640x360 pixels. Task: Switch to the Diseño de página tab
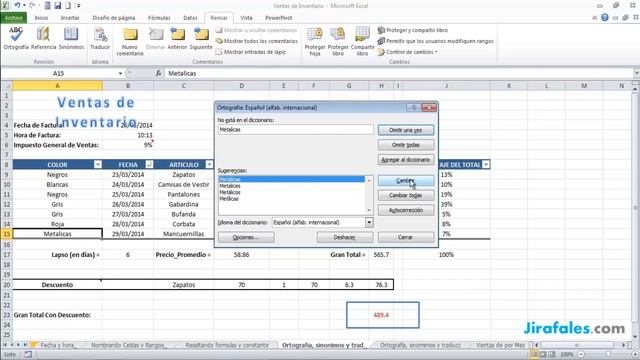point(114,18)
